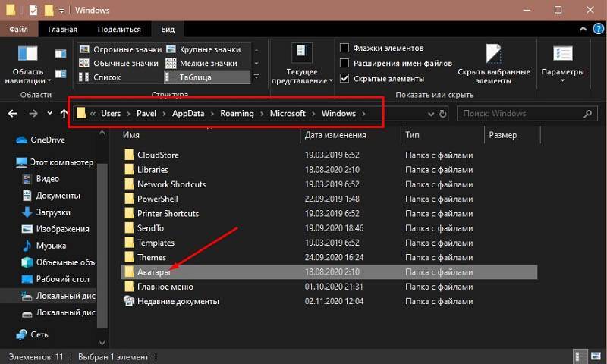Toggle the preview pane icon
The height and width of the screenshot is (364, 607).
click(x=61, y=53)
